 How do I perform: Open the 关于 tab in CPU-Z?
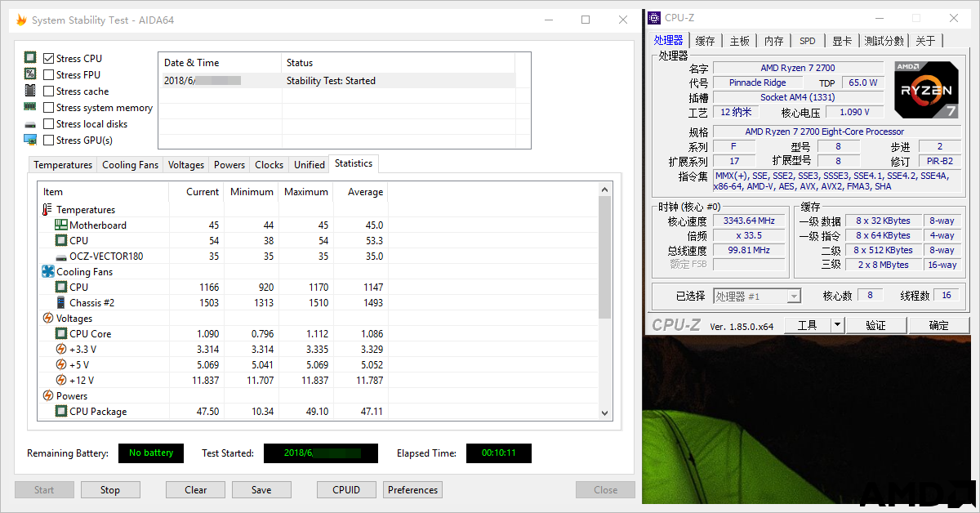point(925,41)
